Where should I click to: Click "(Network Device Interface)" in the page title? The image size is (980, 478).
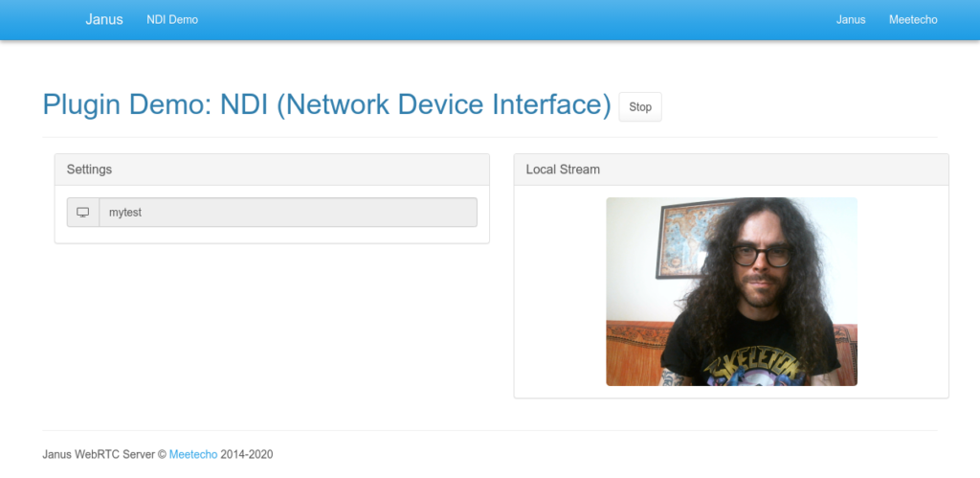(x=443, y=104)
